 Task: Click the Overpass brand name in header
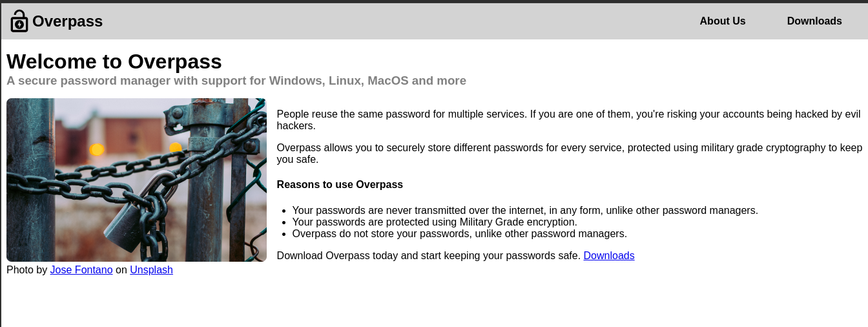click(67, 21)
